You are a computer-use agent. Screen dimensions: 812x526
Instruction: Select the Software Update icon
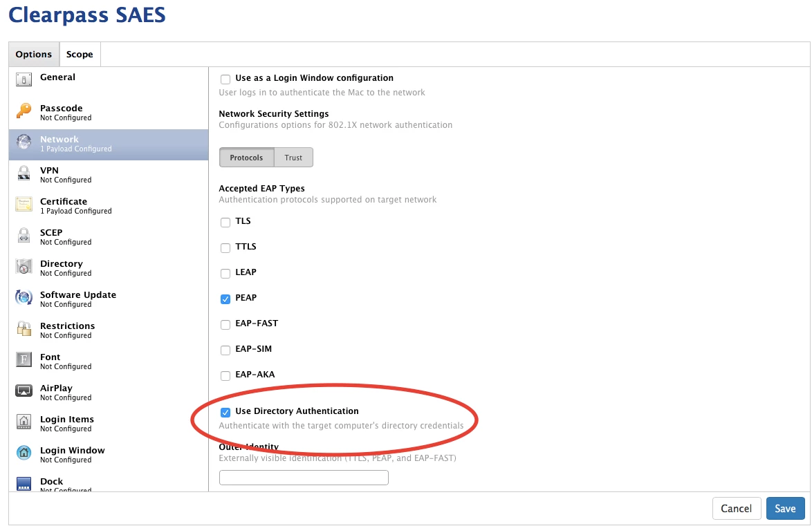24,297
